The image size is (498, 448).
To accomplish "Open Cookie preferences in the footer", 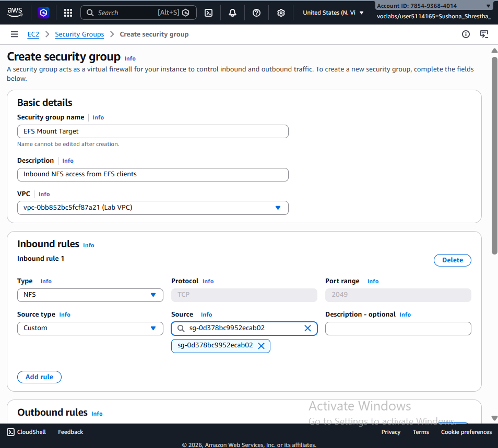I will point(466,432).
